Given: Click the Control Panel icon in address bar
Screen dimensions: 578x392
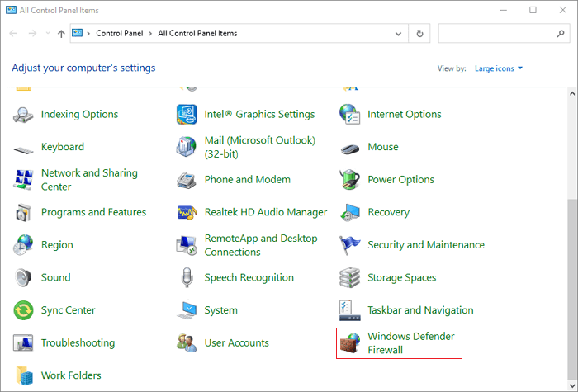Looking at the screenshot, I should pos(77,33).
